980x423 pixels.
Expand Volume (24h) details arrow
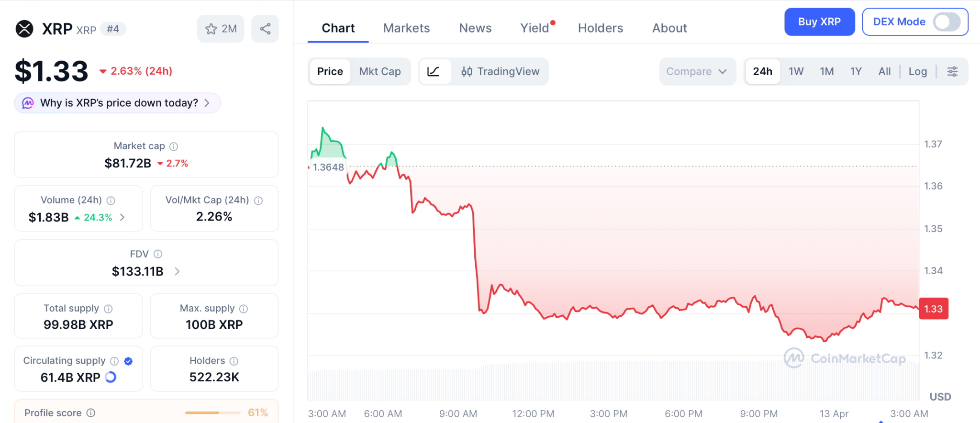click(x=122, y=217)
